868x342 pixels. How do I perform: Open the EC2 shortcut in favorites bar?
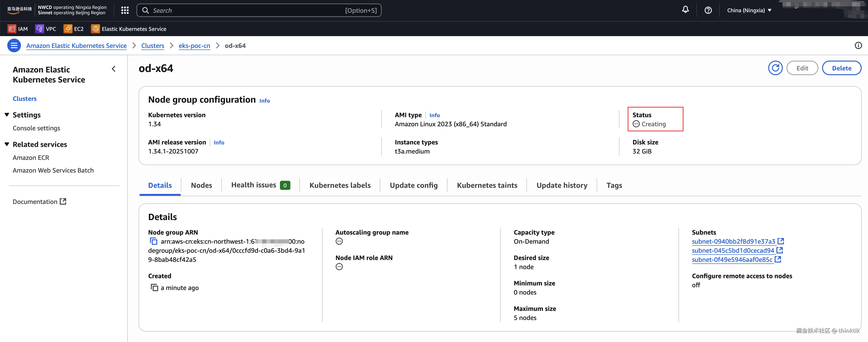click(x=73, y=29)
